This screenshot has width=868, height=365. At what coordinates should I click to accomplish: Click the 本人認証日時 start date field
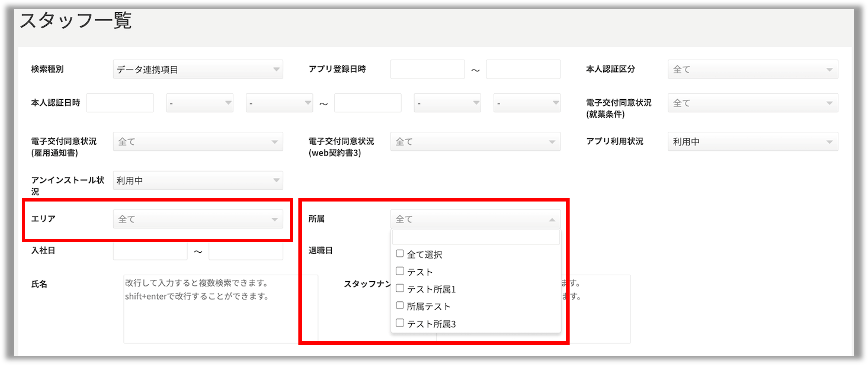120,103
